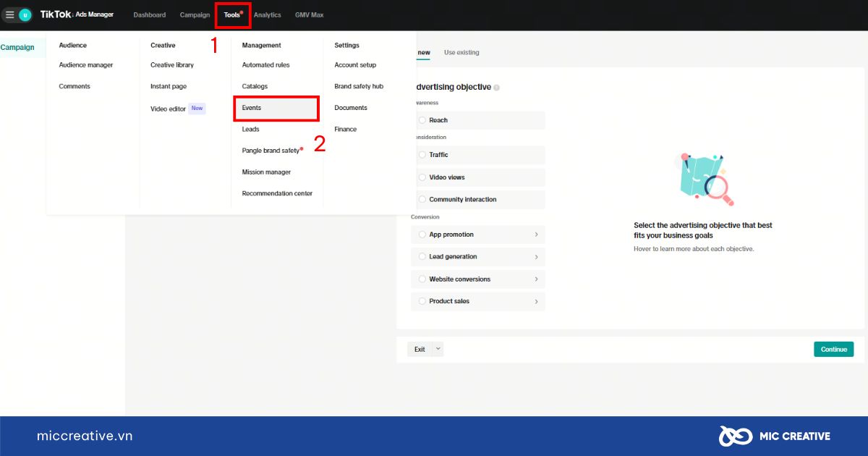Select Events in the Management column
This screenshot has height=456, width=868.
click(276, 108)
